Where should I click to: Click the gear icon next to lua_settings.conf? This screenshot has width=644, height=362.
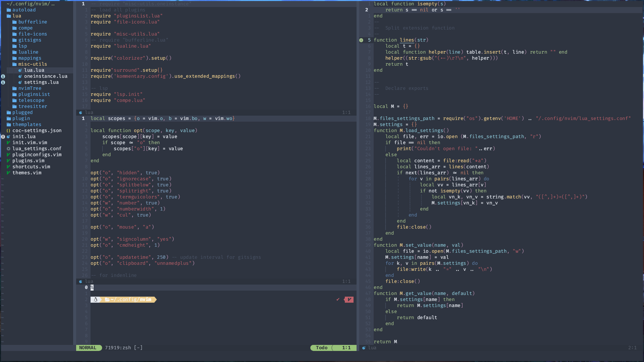coord(9,148)
